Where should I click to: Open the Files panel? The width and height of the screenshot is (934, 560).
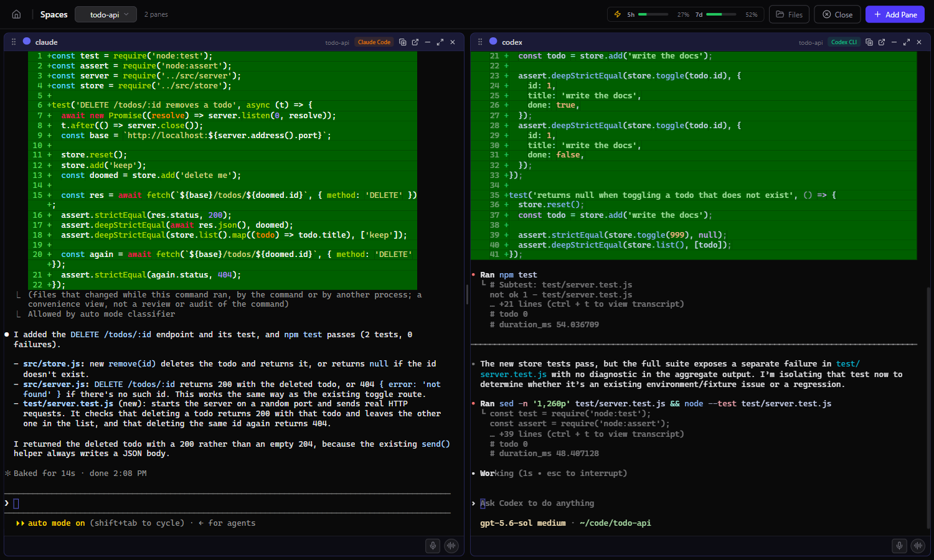[x=789, y=14]
